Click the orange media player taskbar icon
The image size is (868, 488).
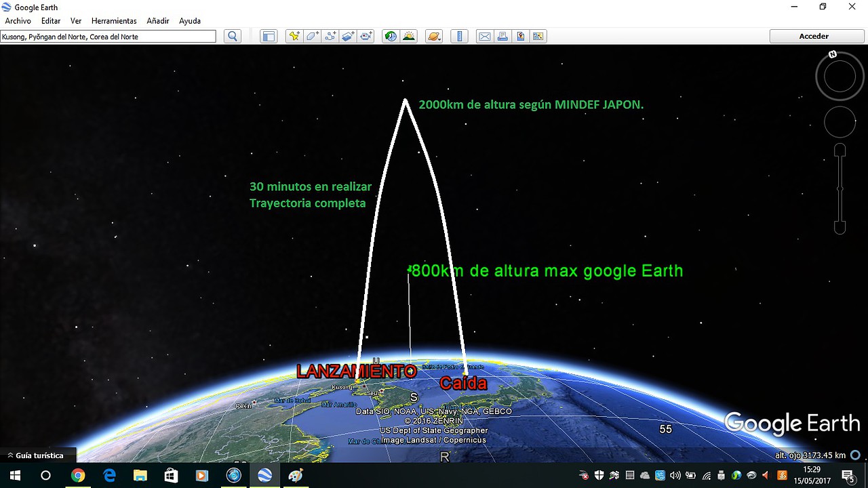click(x=201, y=476)
